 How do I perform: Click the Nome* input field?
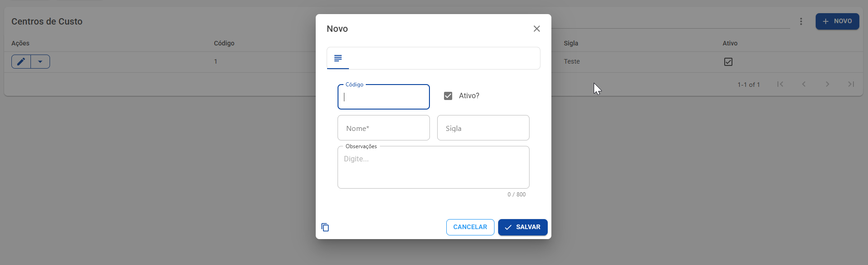384,128
